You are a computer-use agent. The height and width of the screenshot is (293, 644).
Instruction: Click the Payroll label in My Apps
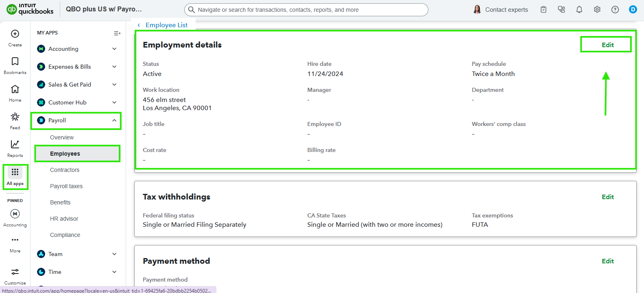57,120
